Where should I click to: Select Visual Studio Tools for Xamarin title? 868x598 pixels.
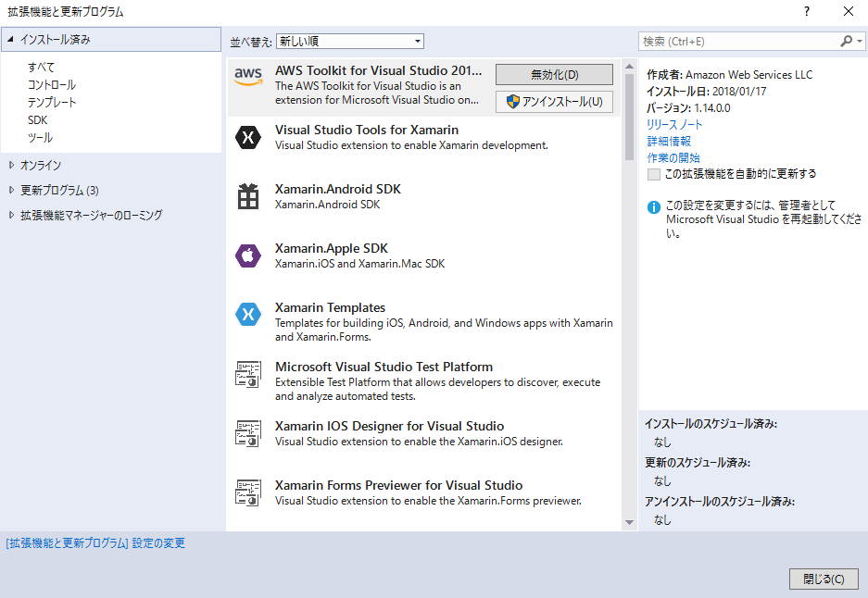(x=367, y=130)
